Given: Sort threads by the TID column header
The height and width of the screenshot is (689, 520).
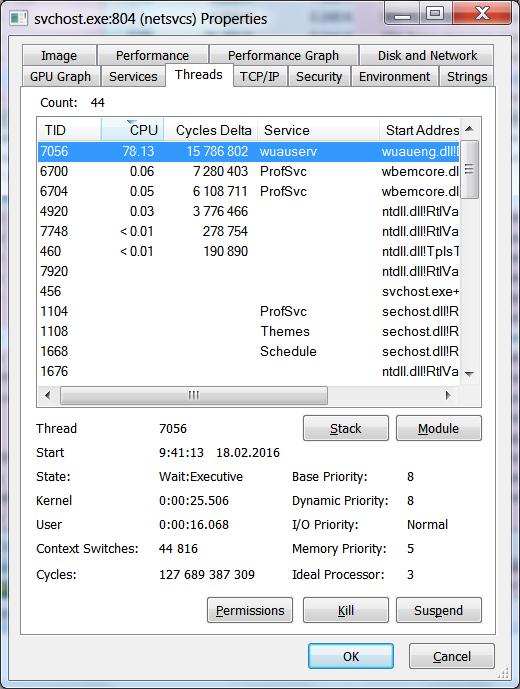Looking at the screenshot, I should (69, 130).
